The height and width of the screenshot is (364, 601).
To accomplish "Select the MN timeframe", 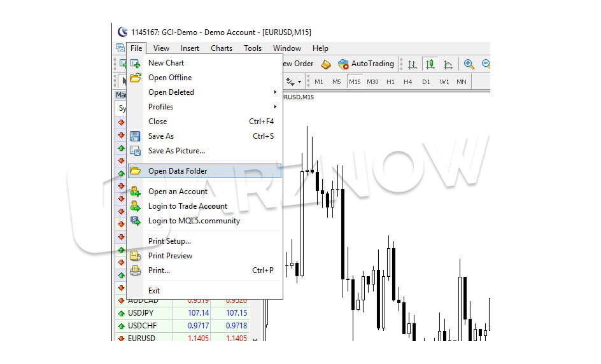I will (x=462, y=81).
